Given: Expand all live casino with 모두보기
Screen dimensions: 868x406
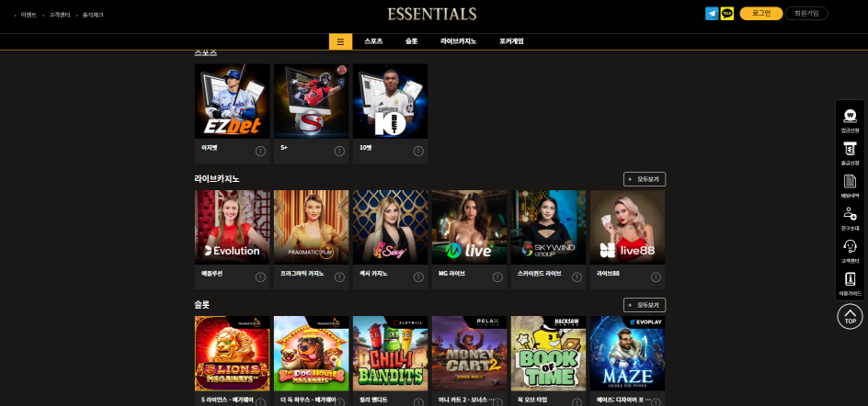Looking at the screenshot, I should [x=645, y=179].
